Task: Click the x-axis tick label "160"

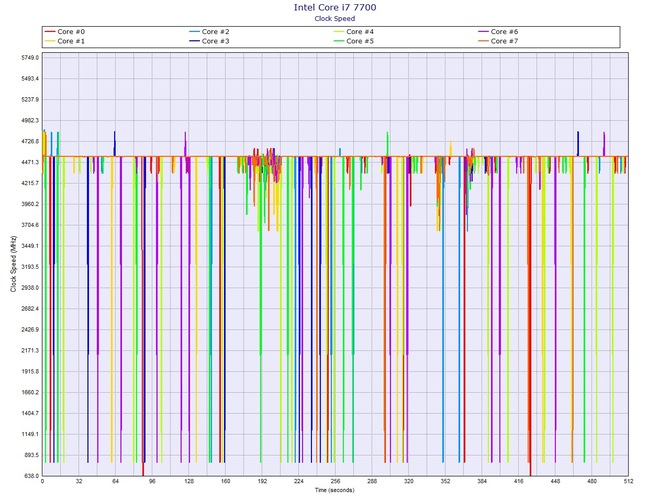Action: [x=226, y=481]
